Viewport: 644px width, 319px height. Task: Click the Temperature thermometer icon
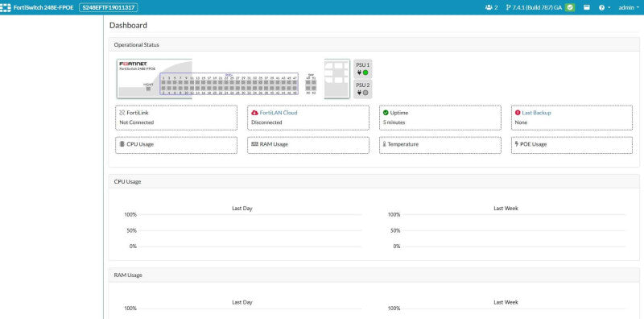pyautogui.click(x=385, y=144)
